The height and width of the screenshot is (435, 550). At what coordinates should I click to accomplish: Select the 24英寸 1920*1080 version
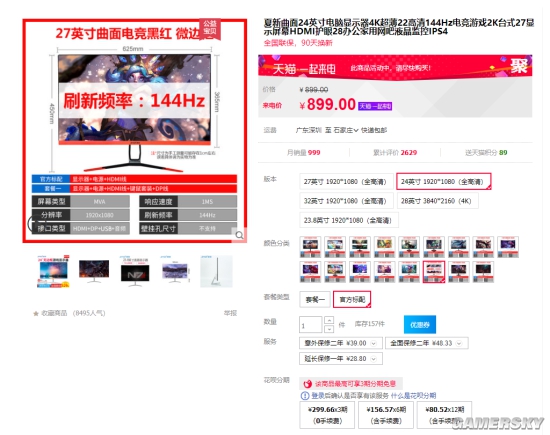(443, 182)
